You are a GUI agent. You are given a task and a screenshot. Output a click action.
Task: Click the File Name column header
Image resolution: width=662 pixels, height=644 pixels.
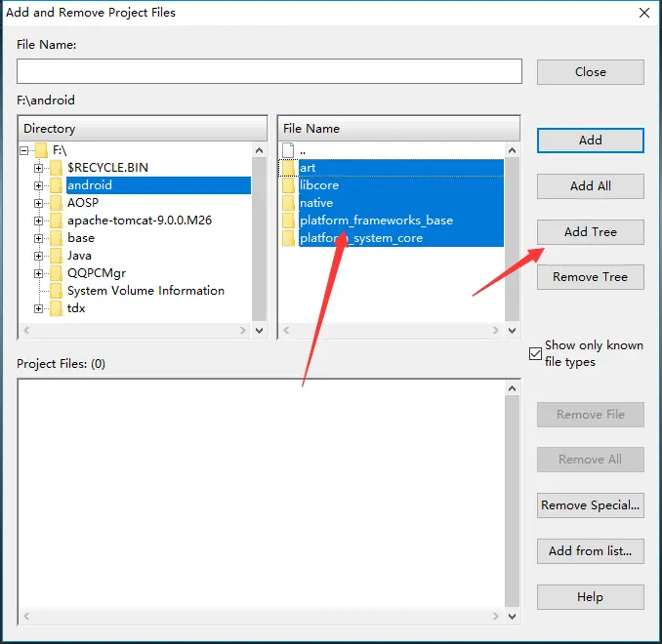click(399, 128)
